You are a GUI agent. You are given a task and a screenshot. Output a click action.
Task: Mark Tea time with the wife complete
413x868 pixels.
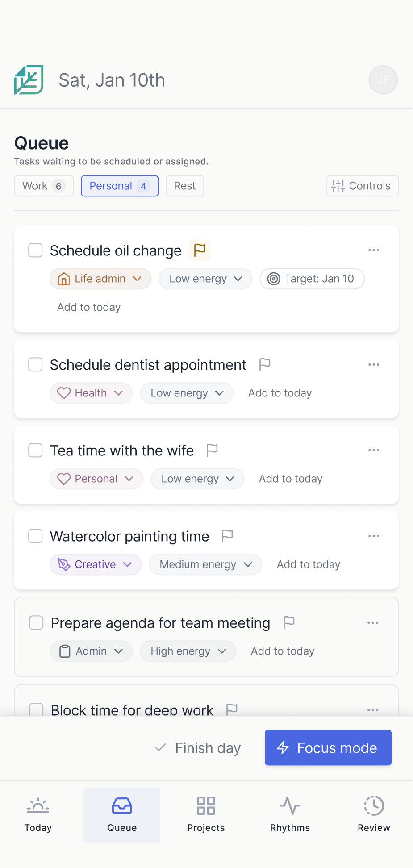coord(36,450)
